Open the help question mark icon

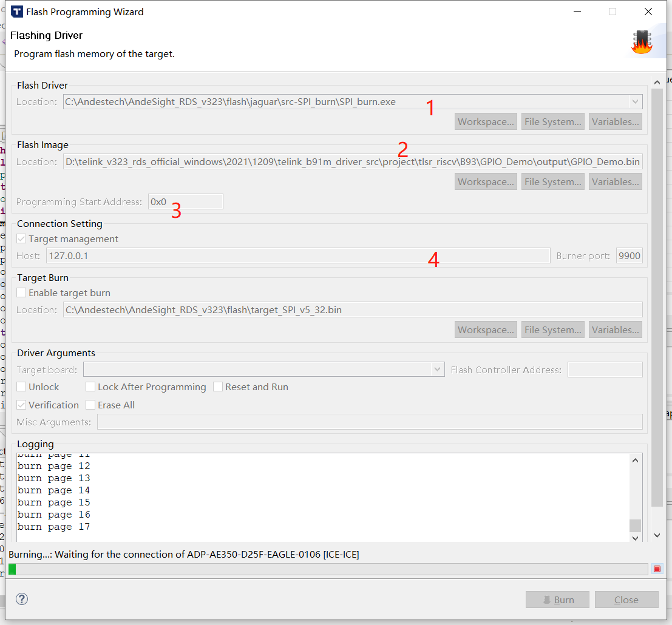point(22,599)
